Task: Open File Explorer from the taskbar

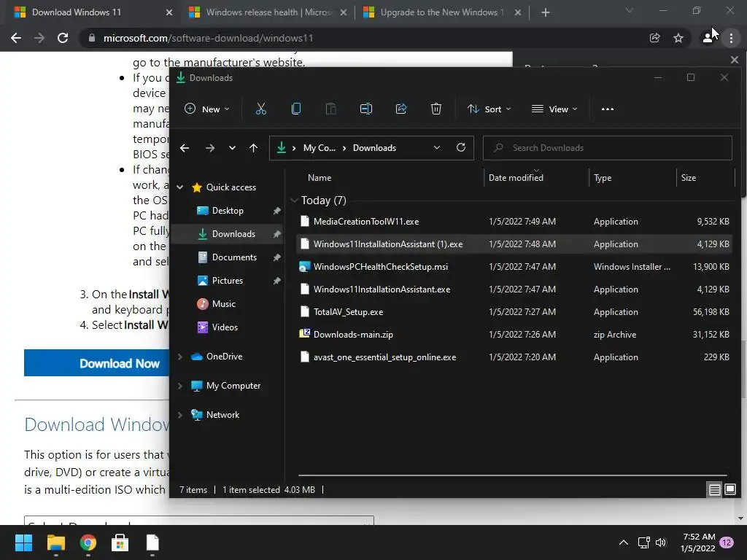Action: click(55, 542)
